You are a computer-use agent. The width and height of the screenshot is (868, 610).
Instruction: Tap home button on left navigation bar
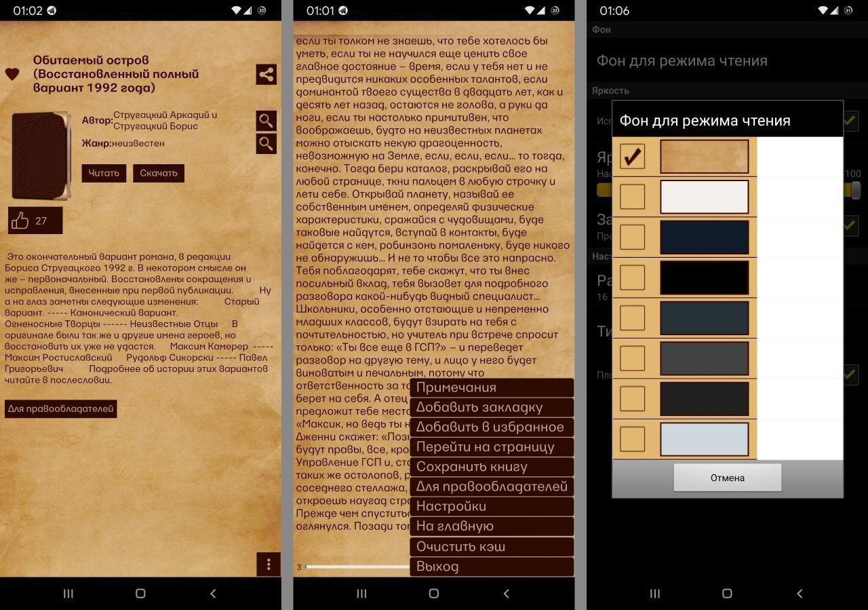pyautogui.click(x=140, y=593)
